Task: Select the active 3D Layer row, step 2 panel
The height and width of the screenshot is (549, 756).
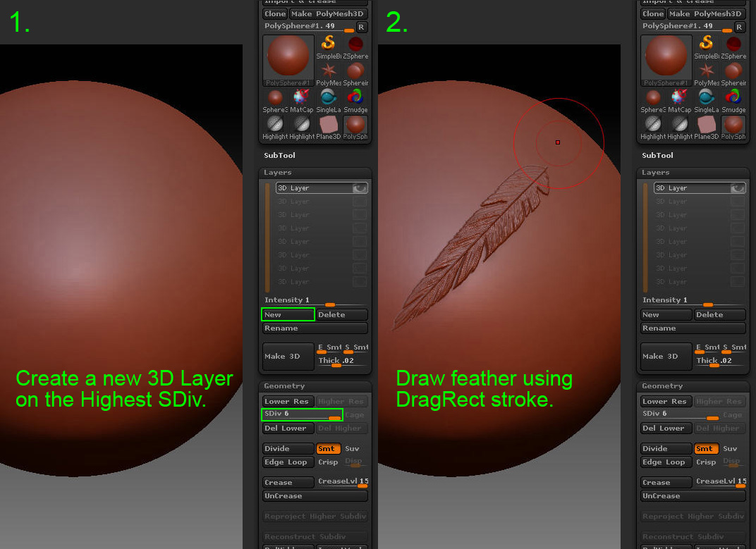Action: click(700, 188)
